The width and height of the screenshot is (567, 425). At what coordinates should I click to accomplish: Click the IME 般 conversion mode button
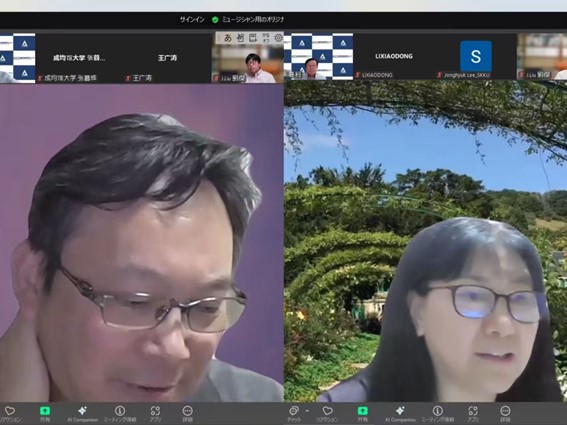pos(240,38)
